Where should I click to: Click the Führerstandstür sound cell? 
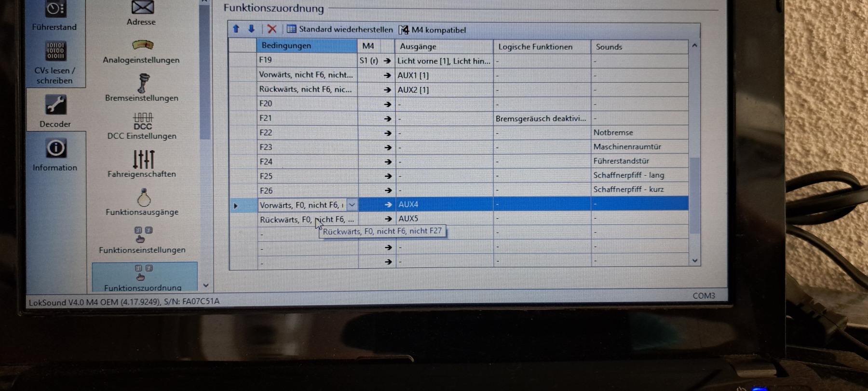pyautogui.click(x=640, y=161)
